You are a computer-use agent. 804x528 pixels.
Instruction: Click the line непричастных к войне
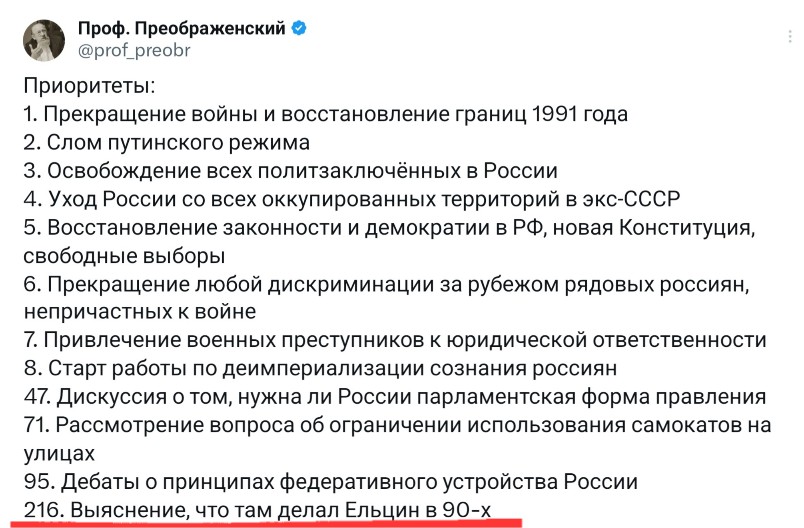pos(139,312)
